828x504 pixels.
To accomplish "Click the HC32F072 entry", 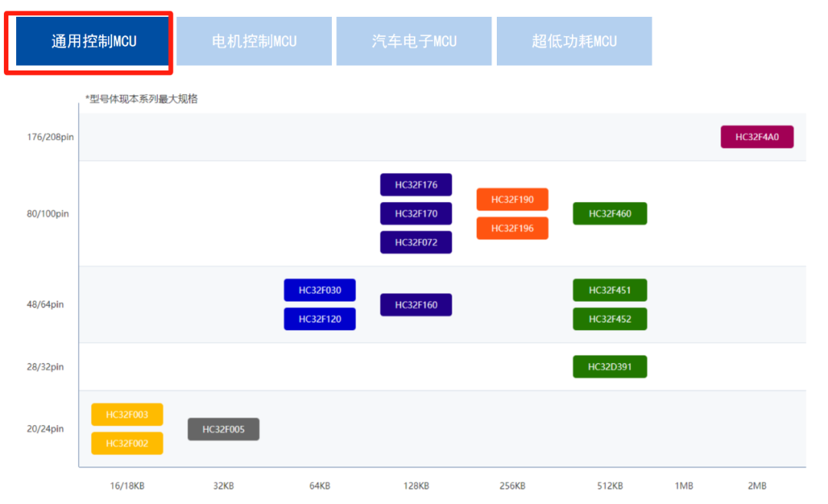I will pos(416,242).
